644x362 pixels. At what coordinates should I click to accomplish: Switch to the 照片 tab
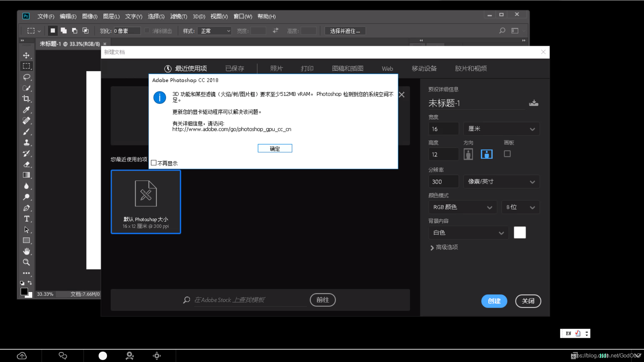tap(277, 68)
